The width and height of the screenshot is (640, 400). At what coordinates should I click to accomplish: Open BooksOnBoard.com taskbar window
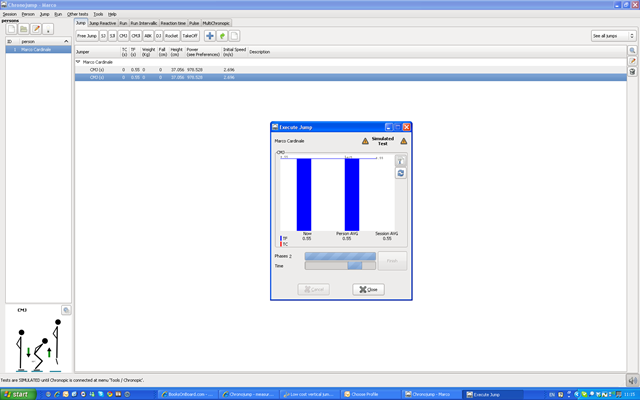(188, 394)
